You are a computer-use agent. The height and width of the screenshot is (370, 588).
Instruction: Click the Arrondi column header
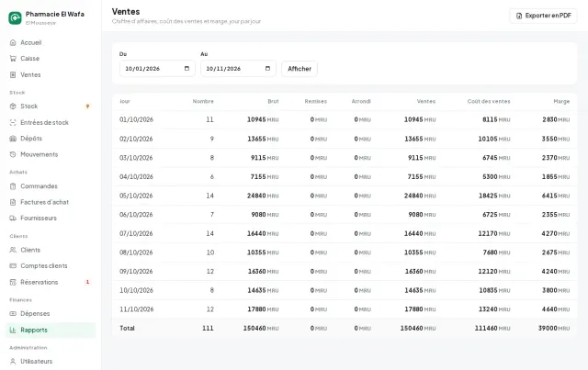tap(361, 101)
